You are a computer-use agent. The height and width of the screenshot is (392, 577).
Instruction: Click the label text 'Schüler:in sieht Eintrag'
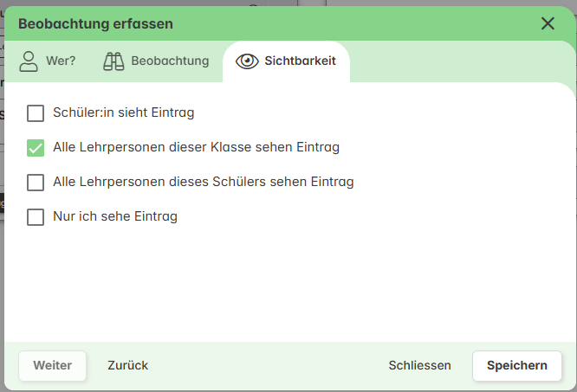point(124,112)
